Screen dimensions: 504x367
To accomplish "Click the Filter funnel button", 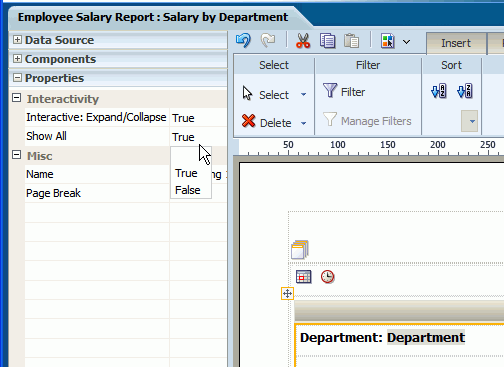I will point(344,91).
